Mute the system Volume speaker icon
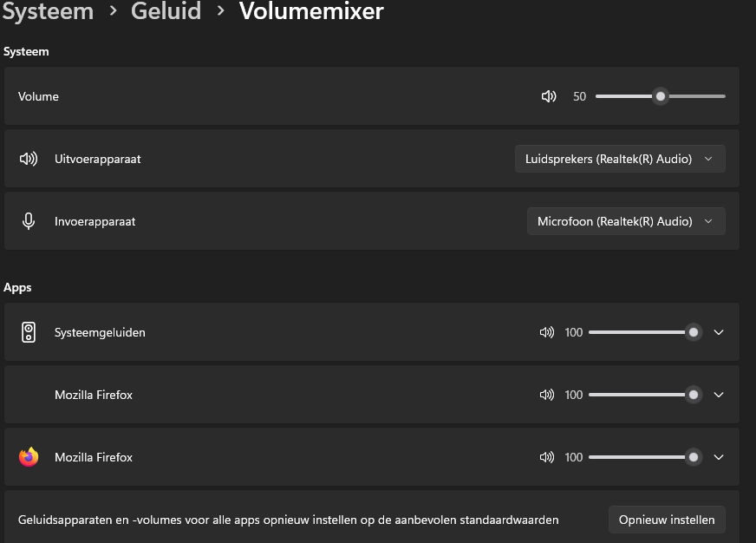This screenshot has height=543, width=756. point(548,96)
